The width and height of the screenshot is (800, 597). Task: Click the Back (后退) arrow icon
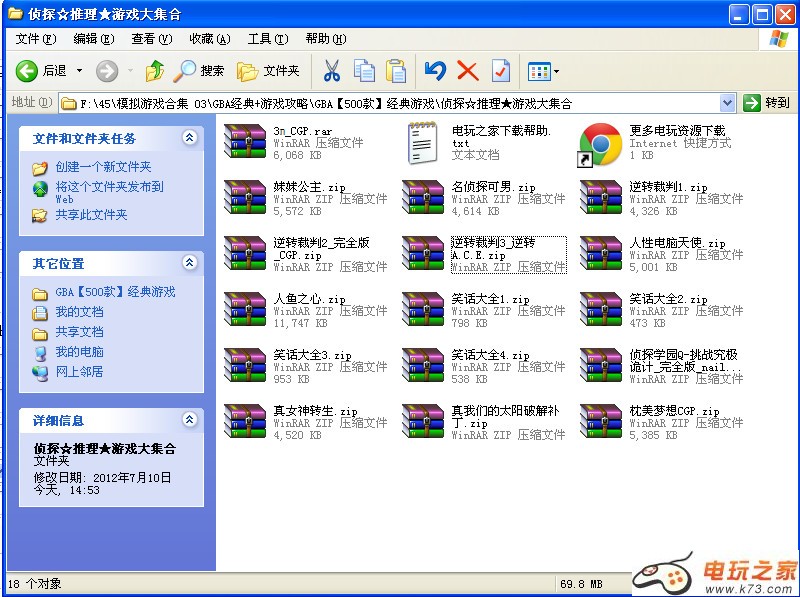(27, 71)
